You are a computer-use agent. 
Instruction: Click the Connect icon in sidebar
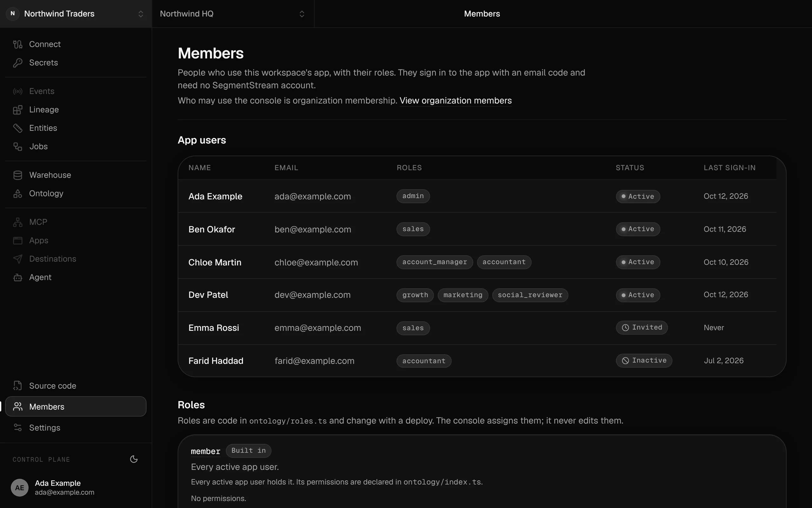click(17, 44)
